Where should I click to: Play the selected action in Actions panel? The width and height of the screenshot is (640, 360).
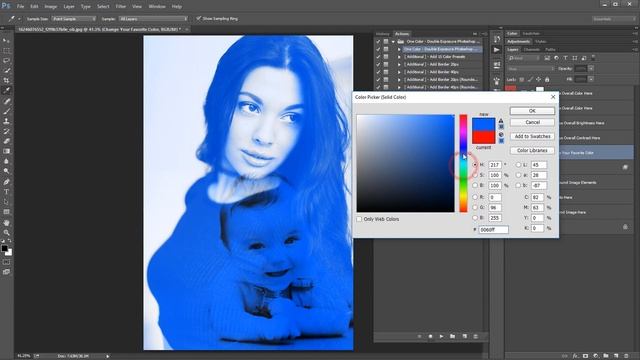[x=441, y=336]
